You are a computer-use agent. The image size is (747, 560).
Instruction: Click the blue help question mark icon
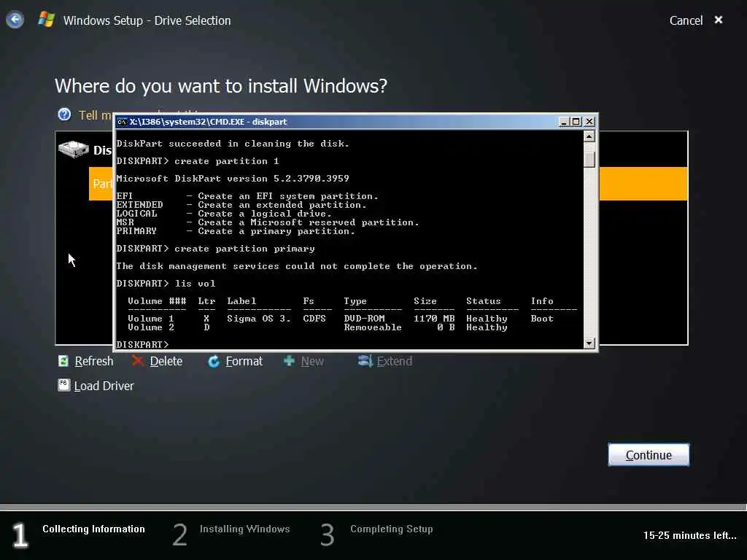[64, 114]
